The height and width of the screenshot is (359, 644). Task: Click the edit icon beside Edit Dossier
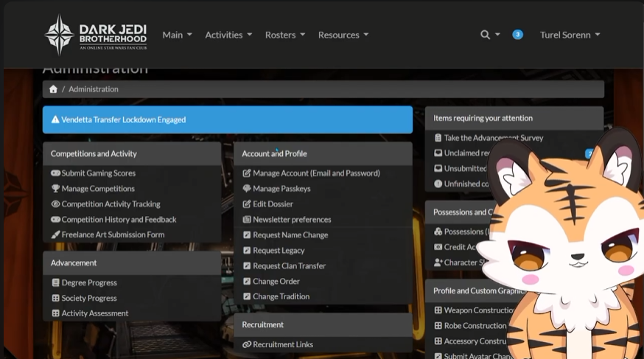tap(246, 203)
